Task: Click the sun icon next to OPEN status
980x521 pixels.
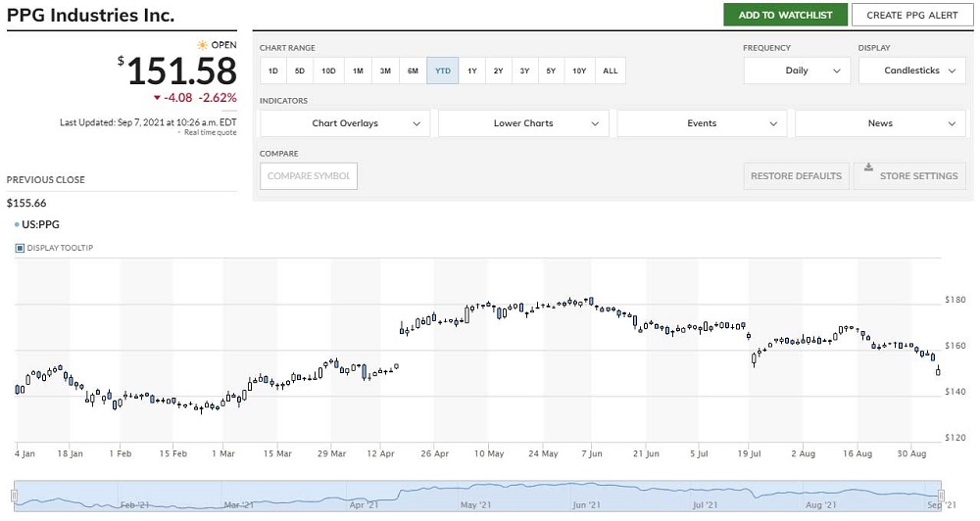Action: click(x=202, y=45)
